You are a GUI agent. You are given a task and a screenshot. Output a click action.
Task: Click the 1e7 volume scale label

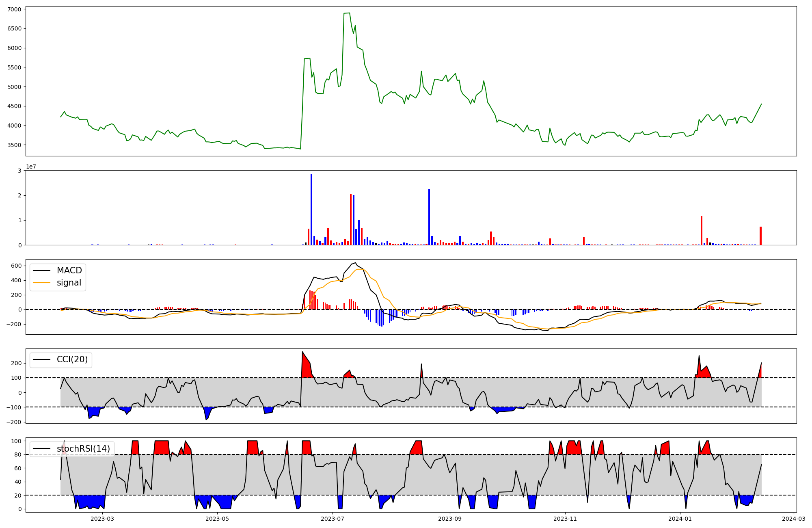[x=31, y=167]
